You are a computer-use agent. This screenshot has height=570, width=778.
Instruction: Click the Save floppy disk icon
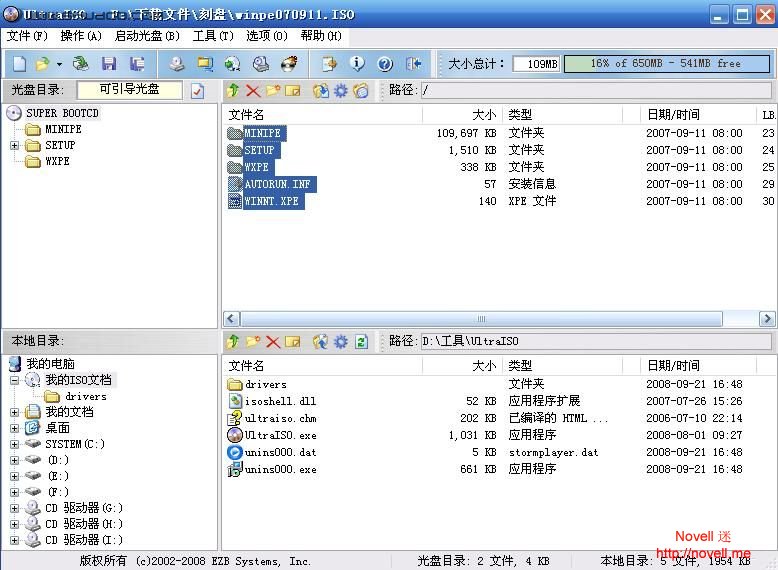109,63
